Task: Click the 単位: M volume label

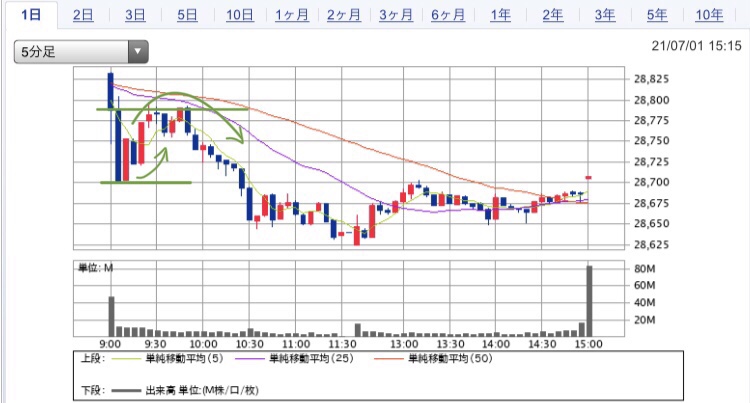Action: [x=96, y=268]
